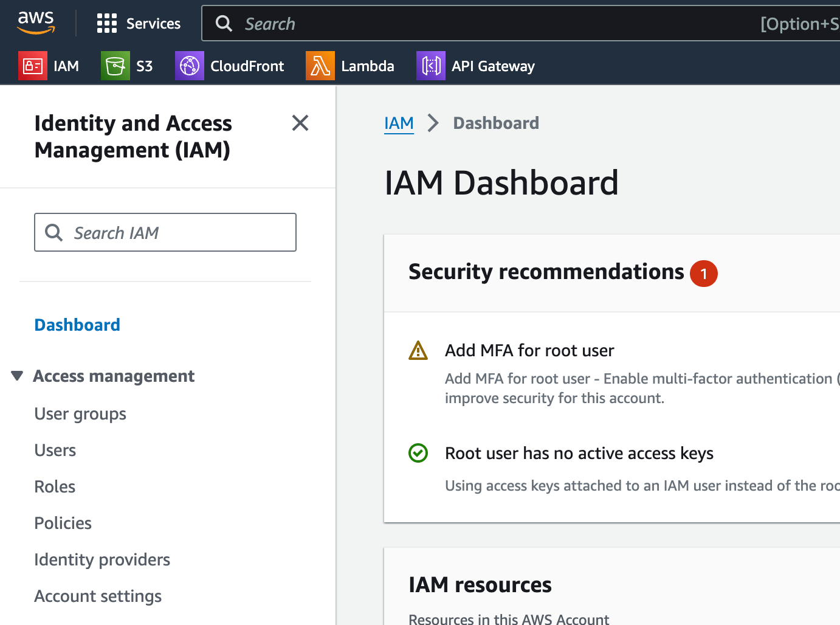The height and width of the screenshot is (625, 840).
Task: Click the Dashboard breadcrumb text
Action: [x=496, y=123]
